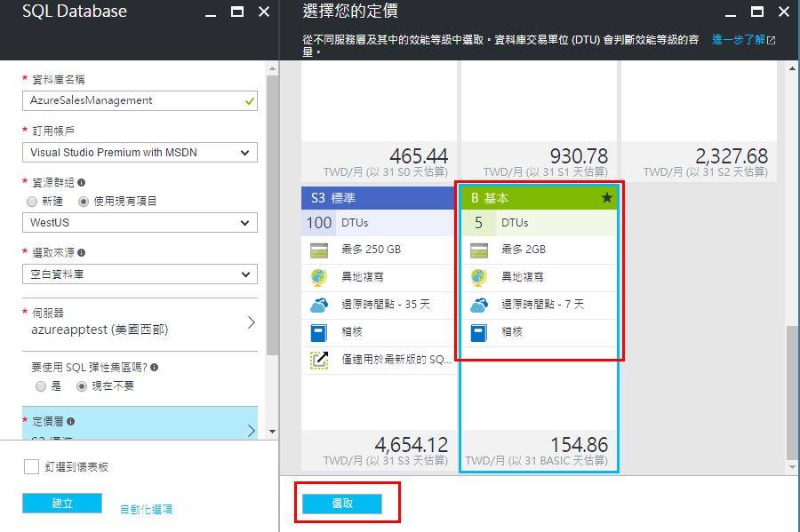Click SQL Database blade scroll up arrow
The width and height of the screenshot is (800, 532).
(x=273, y=68)
